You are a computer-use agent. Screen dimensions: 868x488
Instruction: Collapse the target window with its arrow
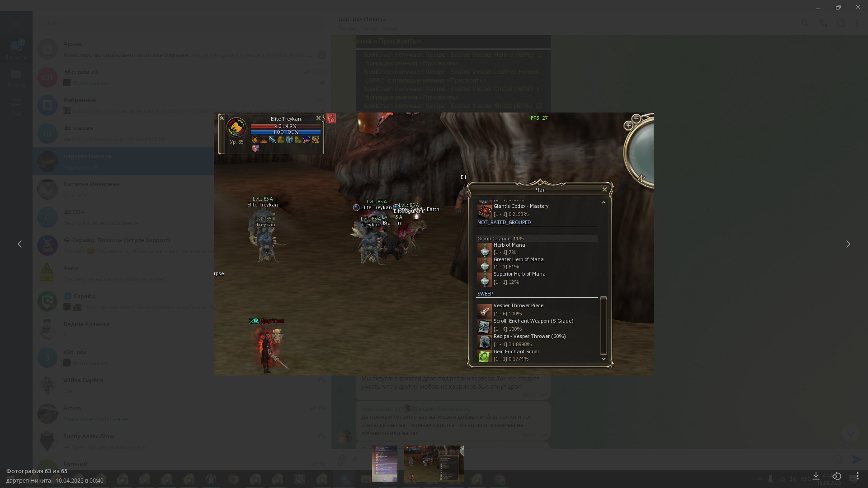[222, 118]
